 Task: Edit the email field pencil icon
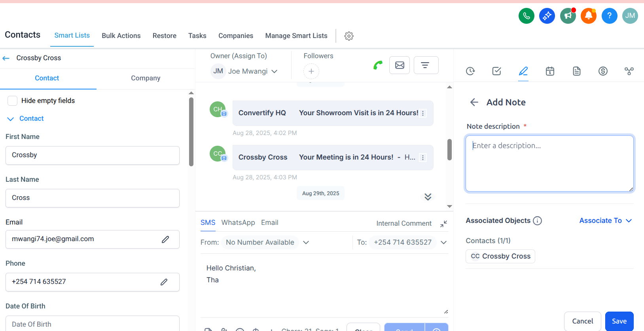point(165,239)
